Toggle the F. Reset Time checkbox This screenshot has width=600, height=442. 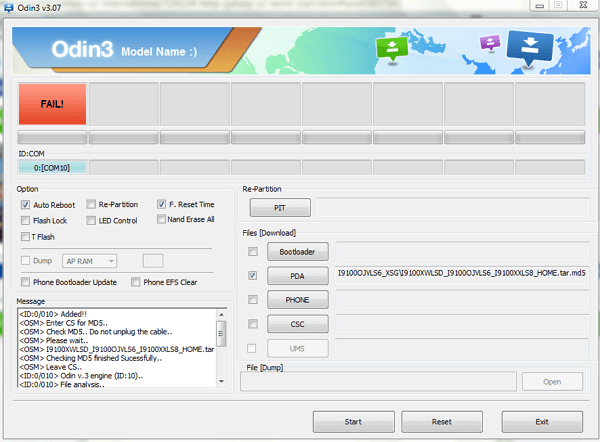[x=161, y=204]
